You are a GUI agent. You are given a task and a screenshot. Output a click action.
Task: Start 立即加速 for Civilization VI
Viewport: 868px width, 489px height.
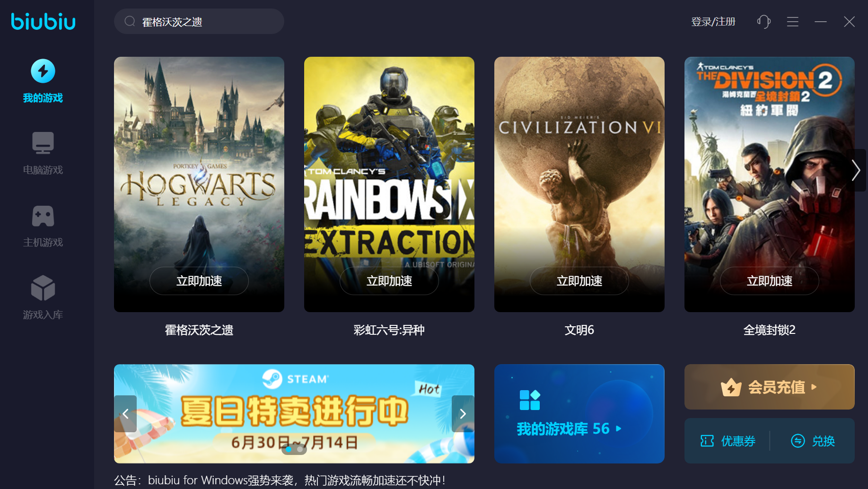(x=579, y=281)
